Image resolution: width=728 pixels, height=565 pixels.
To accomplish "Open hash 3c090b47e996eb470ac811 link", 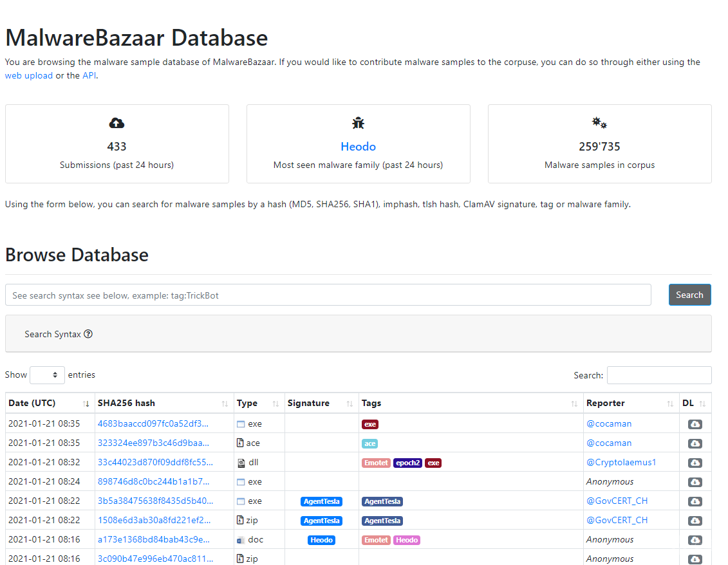I will coord(155,559).
